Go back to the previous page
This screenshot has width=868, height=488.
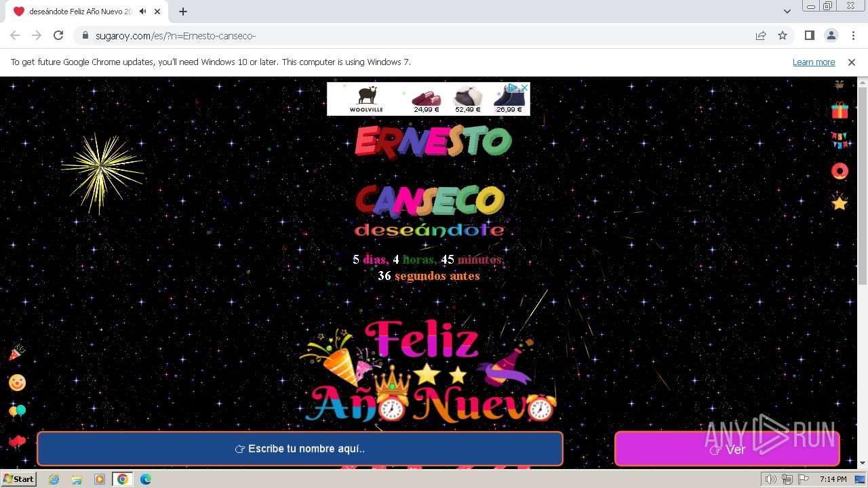[15, 35]
